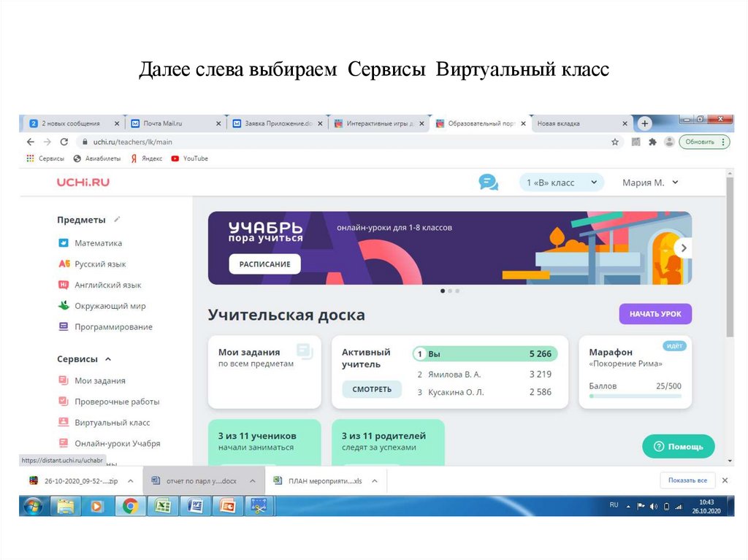
Task: Advance the banner with next arrow
Action: point(684,248)
